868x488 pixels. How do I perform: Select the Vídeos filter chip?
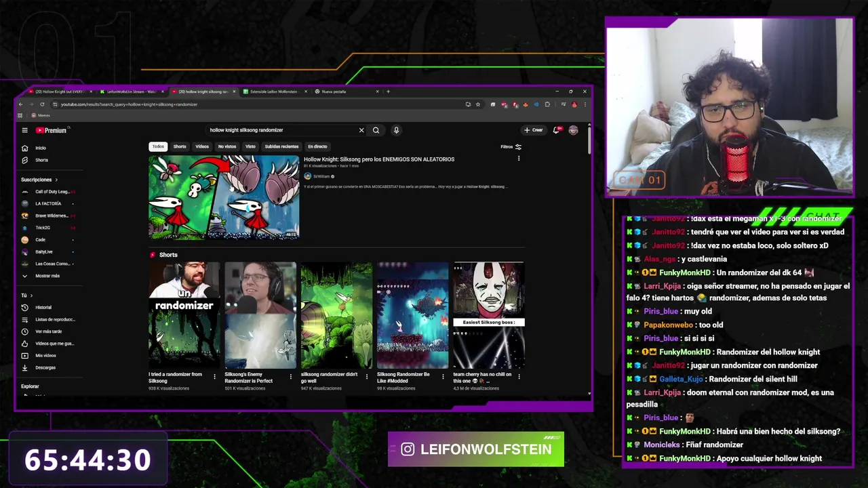pyautogui.click(x=202, y=146)
